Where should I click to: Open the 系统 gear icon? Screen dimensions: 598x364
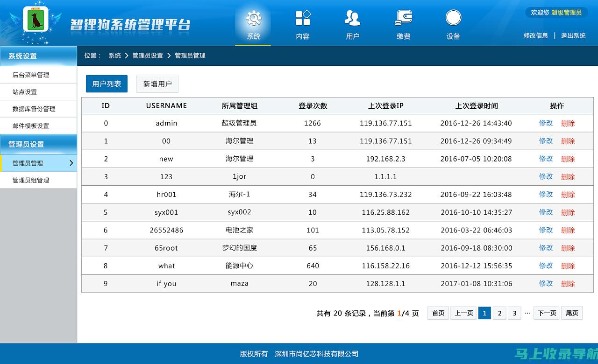253,18
